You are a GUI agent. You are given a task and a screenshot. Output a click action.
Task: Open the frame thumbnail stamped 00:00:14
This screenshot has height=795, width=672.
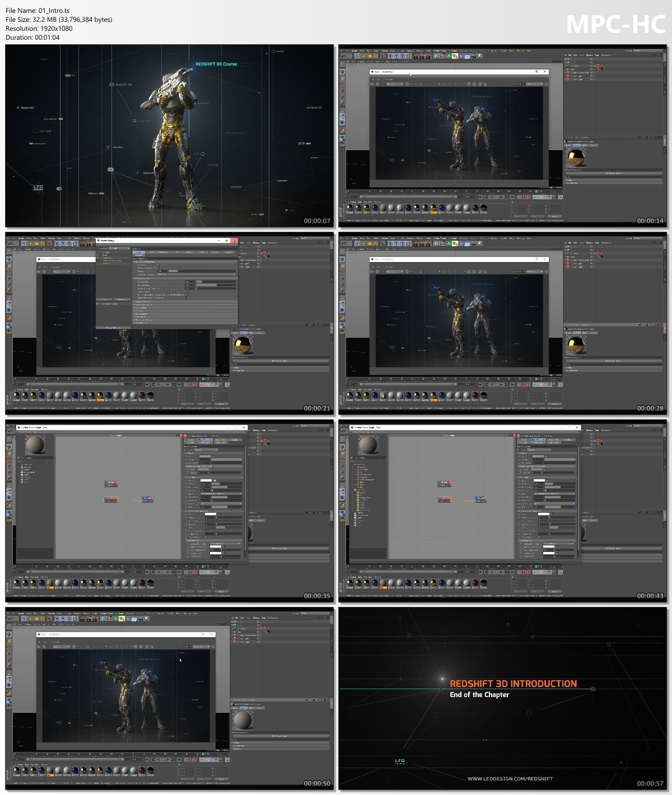click(x=502, y=136)
